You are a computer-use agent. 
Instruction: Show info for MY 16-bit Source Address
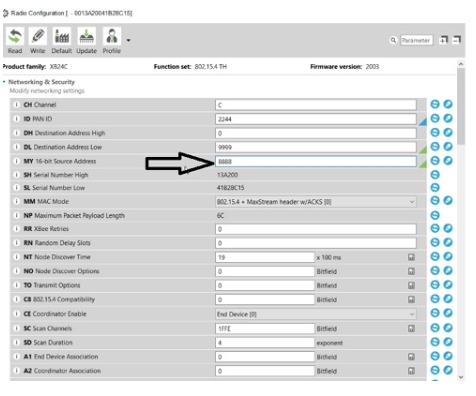[x=16, y=161]
